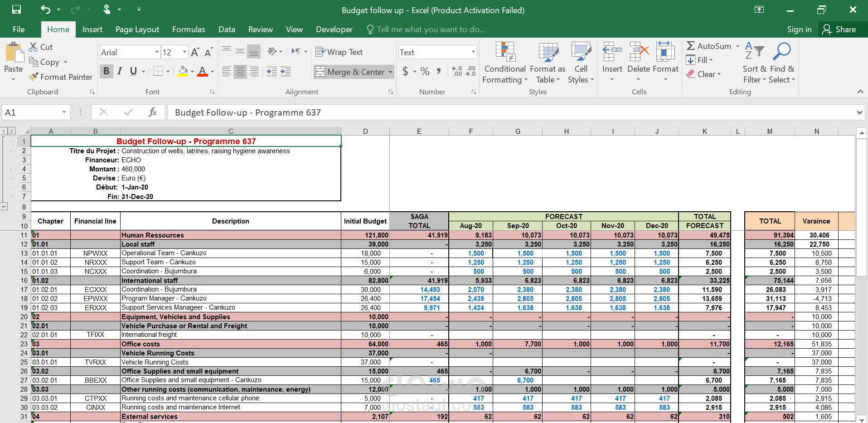Click the Redo arrow icon

pos(76,10)
